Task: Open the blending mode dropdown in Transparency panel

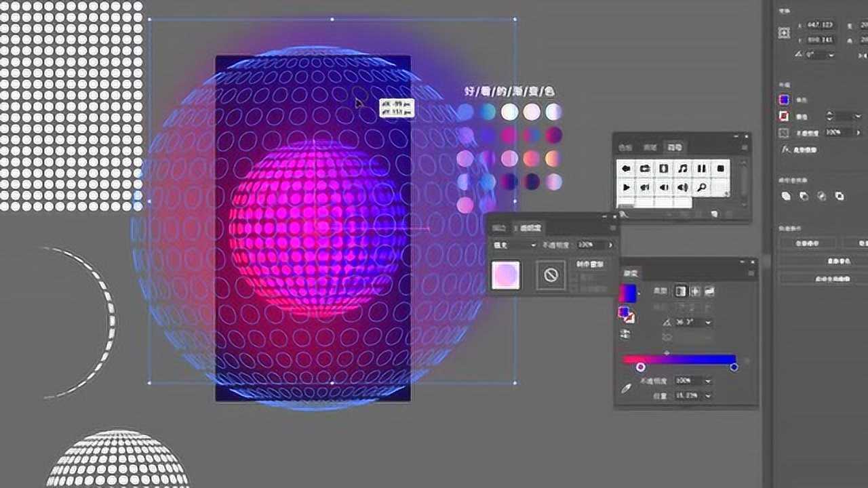Action: tap(513, 245)
